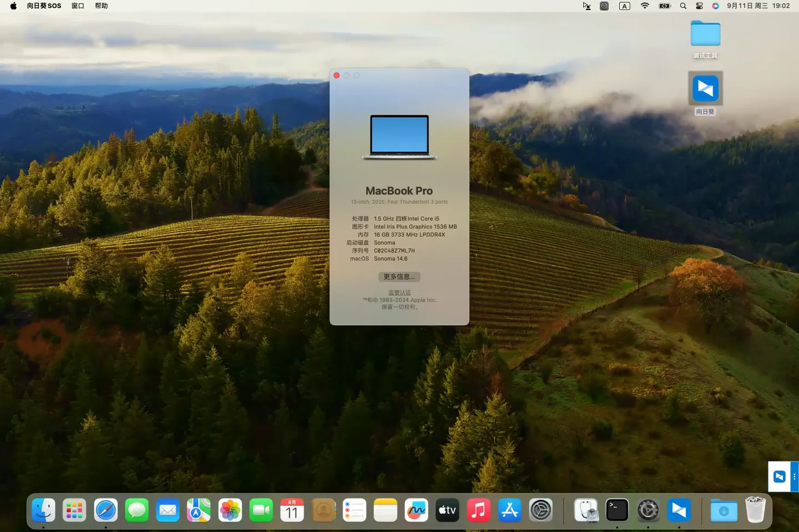Open the input source "A" menu

tap(624, 6)
